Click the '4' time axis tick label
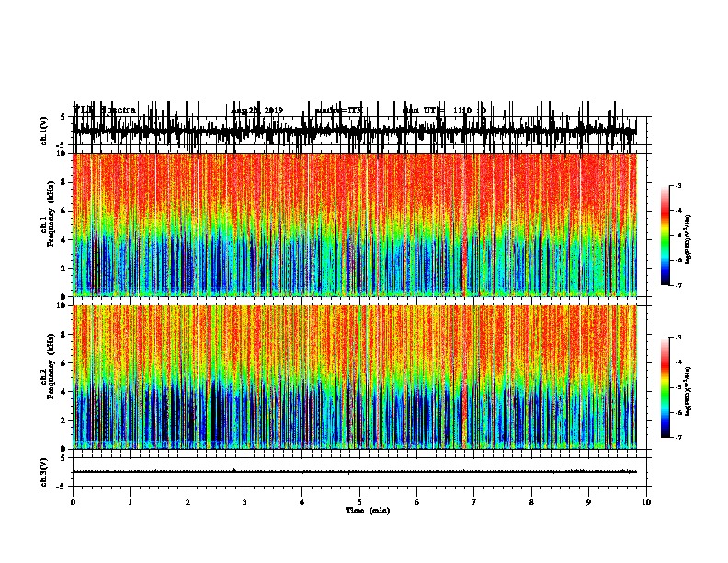 302,502
